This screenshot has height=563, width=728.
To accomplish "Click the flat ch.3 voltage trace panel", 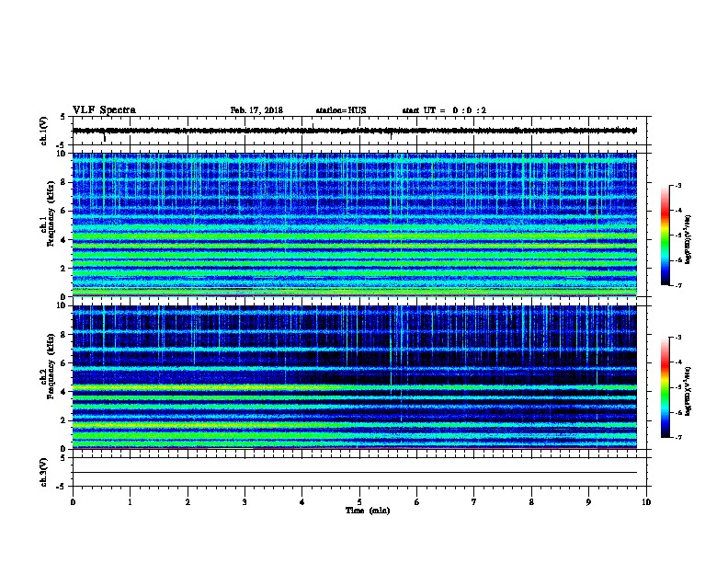I will pos(359,472).
